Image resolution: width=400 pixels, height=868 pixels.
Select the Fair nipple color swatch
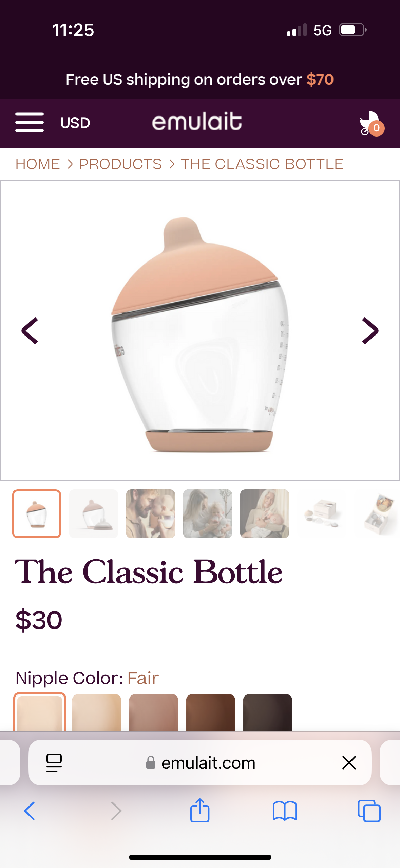point(40,712)
